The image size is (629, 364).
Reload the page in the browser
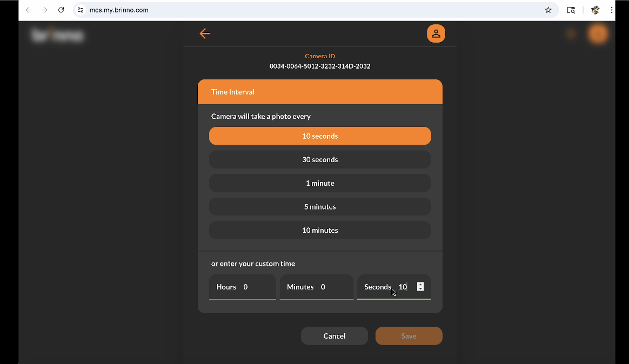tap(61, 10)
